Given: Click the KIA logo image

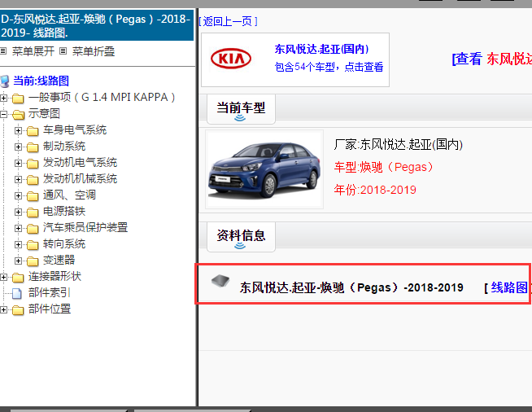Looking at the screenshot, I should click(x=231, y=59).
